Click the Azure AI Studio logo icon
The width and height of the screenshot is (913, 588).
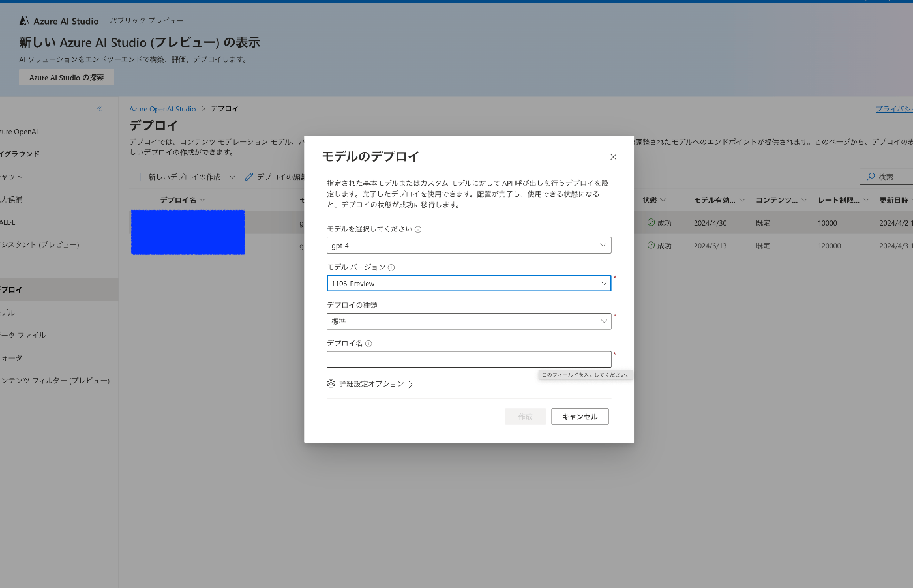pyautogui.click(x=24, y=21)
